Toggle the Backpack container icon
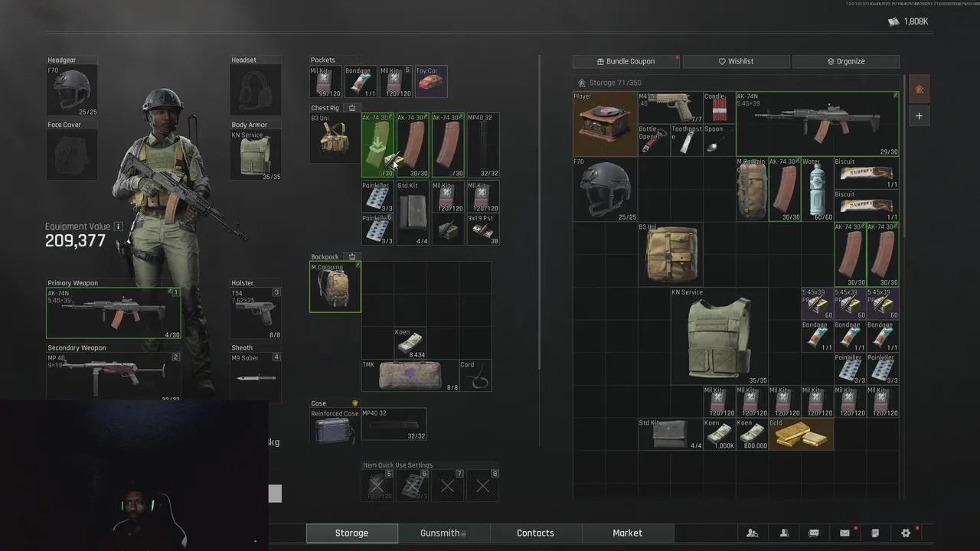The width and height of the screenshot is (980, 551). pos(351,257)
